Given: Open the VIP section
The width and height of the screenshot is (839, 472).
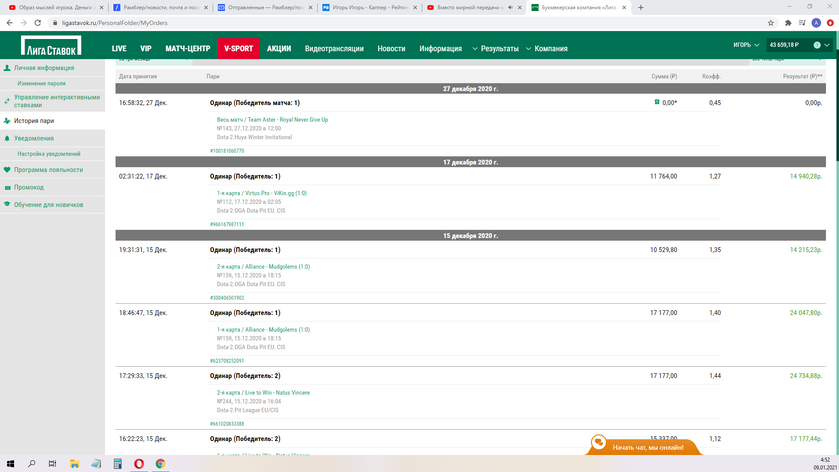Looking at the screenshot, I should click(x=146, y=49).
